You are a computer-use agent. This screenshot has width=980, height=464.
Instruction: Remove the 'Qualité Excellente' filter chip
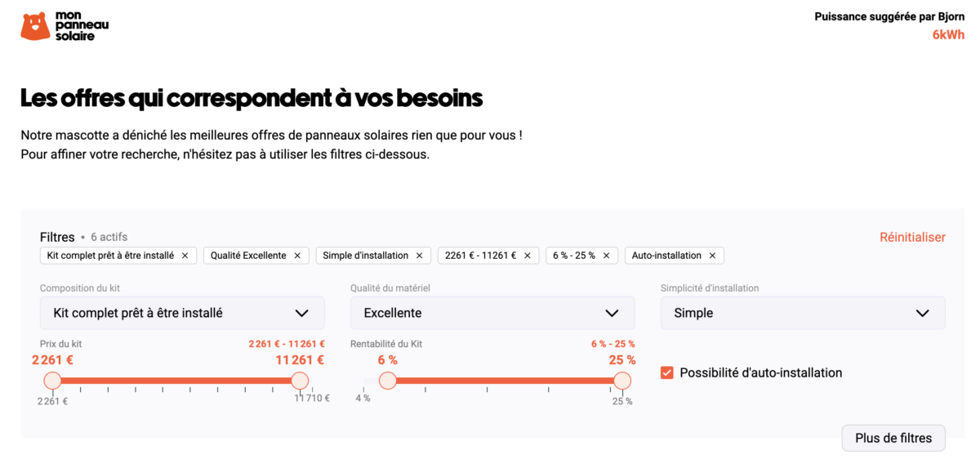(x=297, y=256)
